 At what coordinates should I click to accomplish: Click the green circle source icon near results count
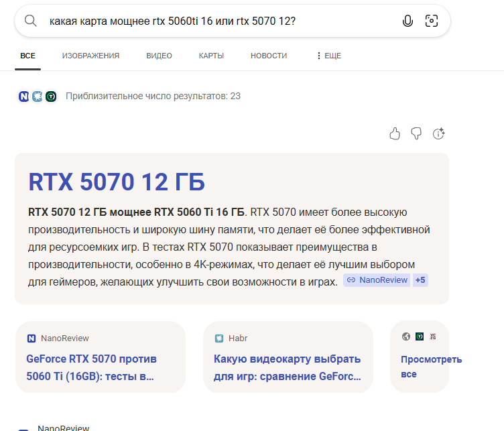point(51,96)
